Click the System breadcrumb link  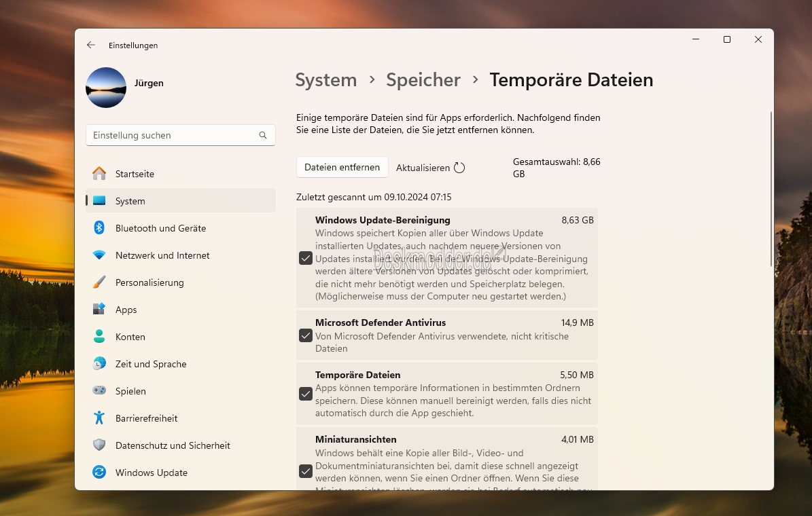click(325, 80)
